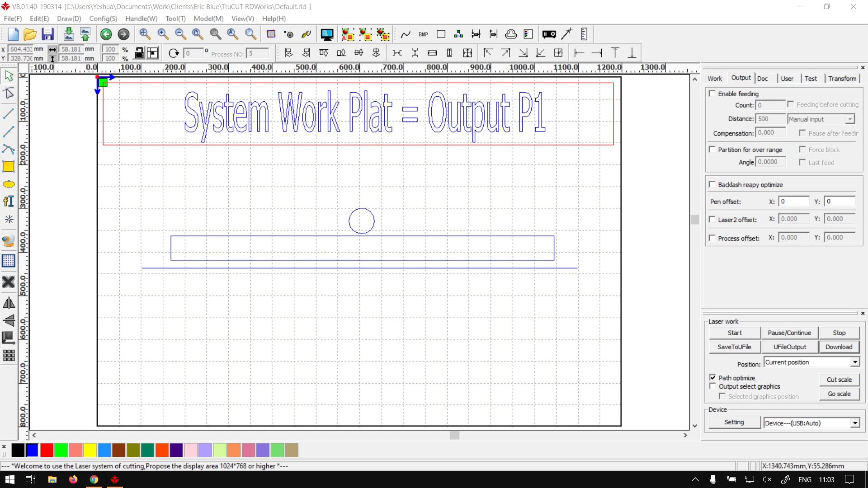Viewport: 868px width, 488px height.
Task: Select the ellipse drawing tool
Action: tap(9, 184)
